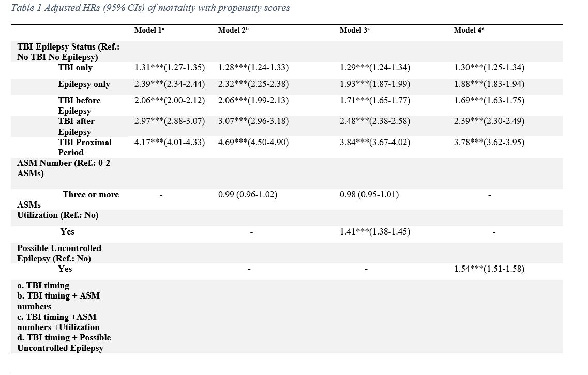Click the 'Epilepsy only' row label
Screen dimensions: 588x375
click(x=84, y=84)
